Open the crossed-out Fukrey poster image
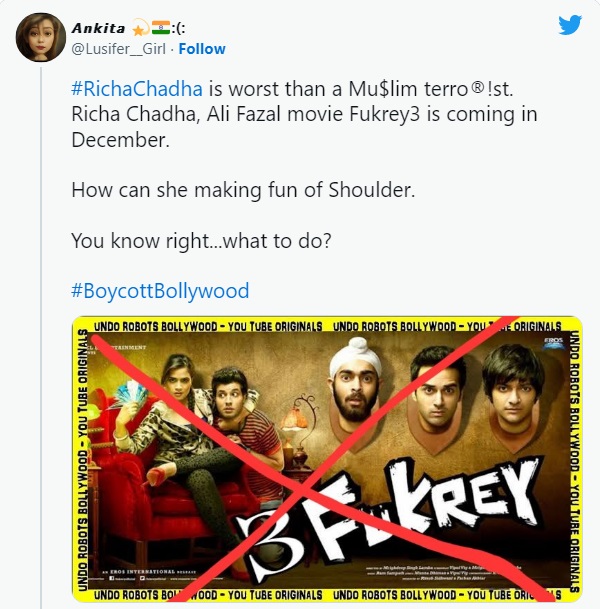 (x=327, y=459)
